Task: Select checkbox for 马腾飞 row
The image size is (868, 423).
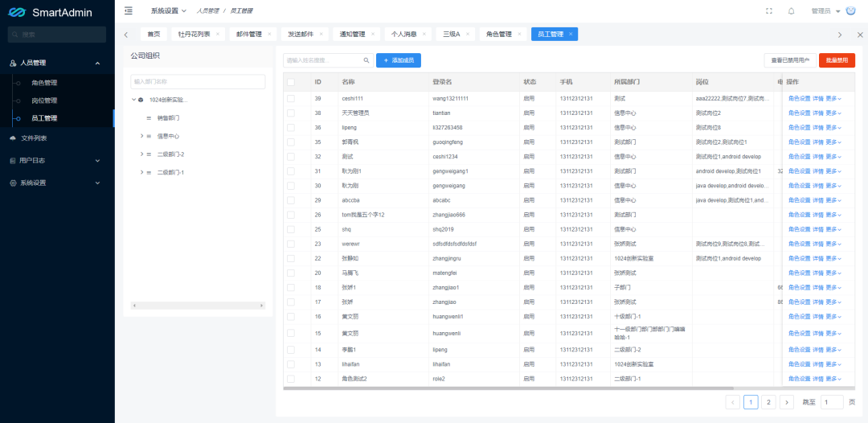Action: 291,273
